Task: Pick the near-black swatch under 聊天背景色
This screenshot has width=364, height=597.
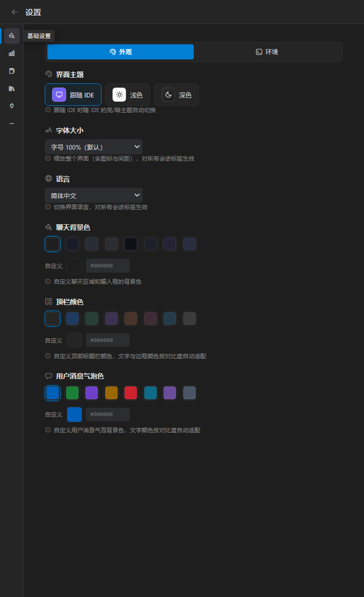Action: [x=131, y=244]
